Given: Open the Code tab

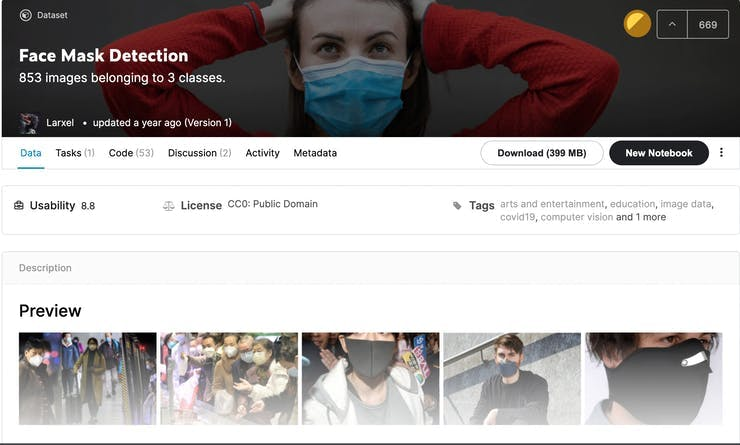Looking at the screenshot, I should pyautogui.click(x=131, y=153).
